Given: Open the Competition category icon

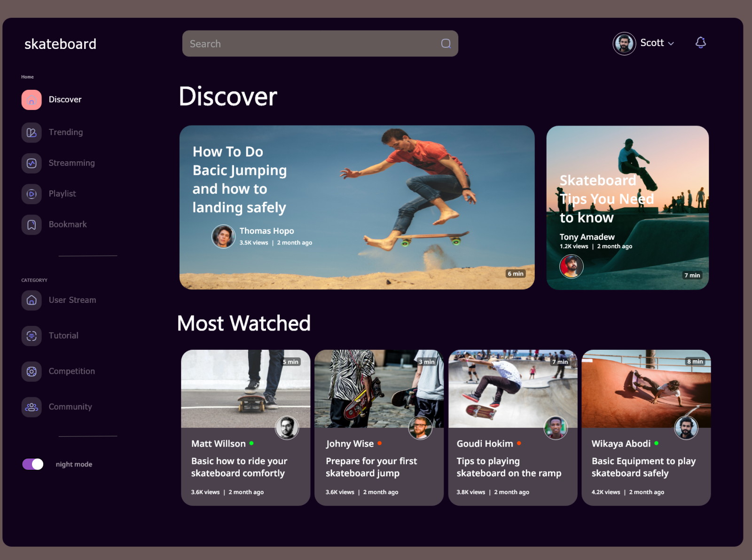Looking at the screenshot, I should click(x=31, y=371).
